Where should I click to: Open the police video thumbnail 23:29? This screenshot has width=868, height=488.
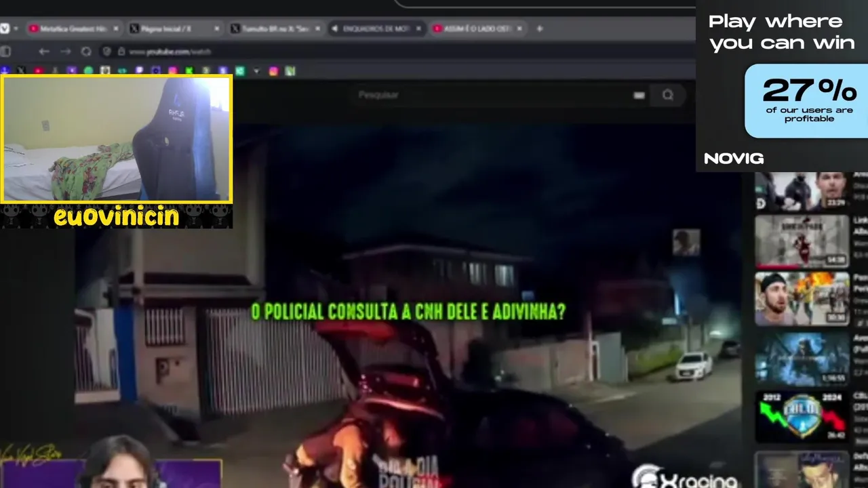(802, 190)
